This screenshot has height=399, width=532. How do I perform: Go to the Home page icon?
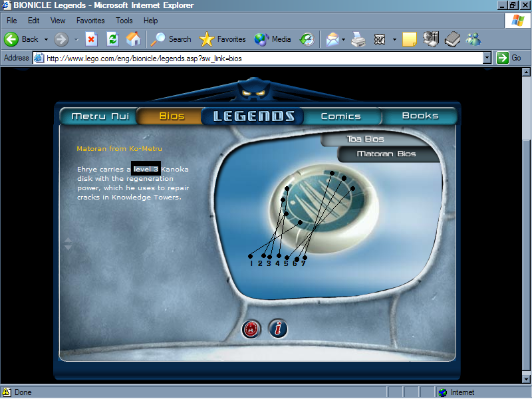pos(134,39)
